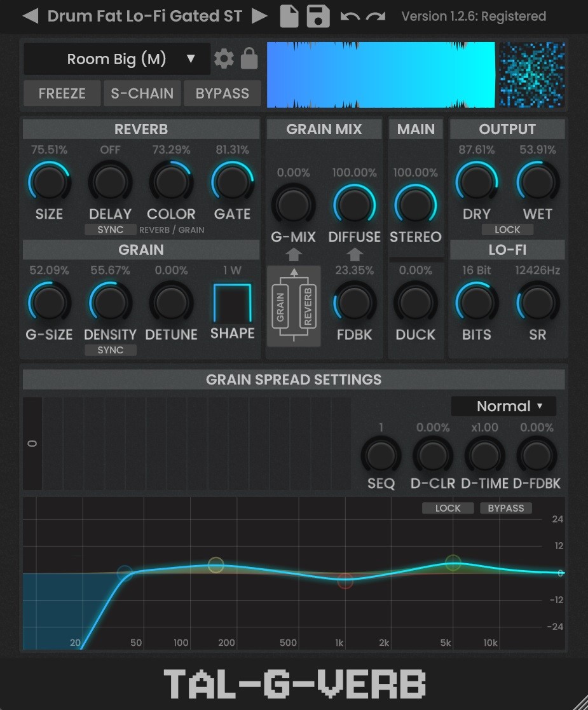Image resolution: width=588 pixels, height=710 pixels.
Task: Click the GRAIN MIX section header
Action: click(324, 129)
